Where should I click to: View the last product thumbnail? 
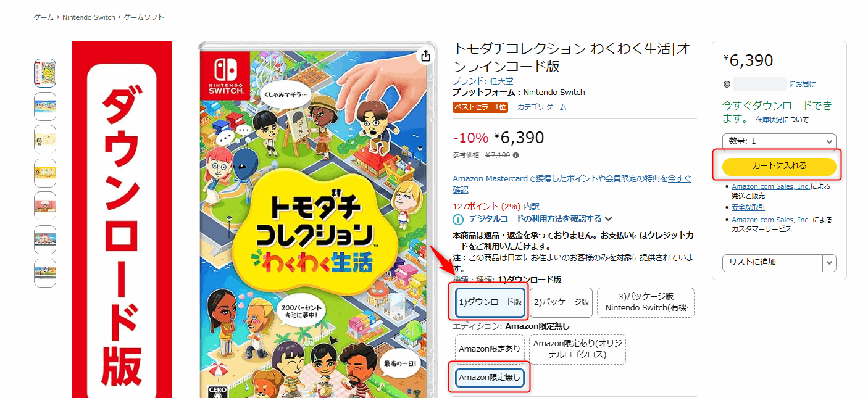tap(45, 273)
